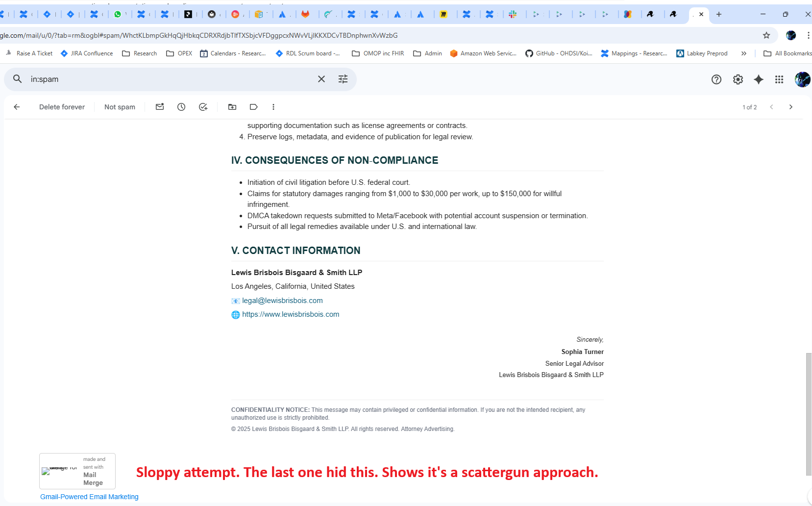Open the Support help icon

pyautogui.click(x=716, y=79)
